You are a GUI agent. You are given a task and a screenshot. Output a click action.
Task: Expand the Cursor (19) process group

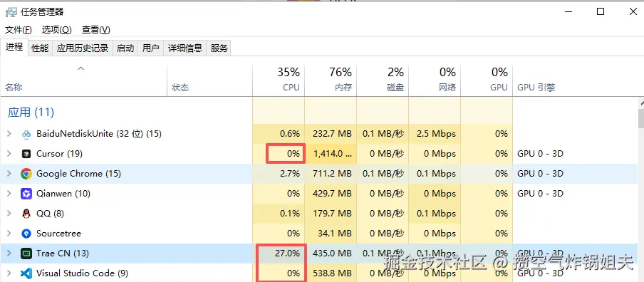pyautogui.click(x=9, y=154)
